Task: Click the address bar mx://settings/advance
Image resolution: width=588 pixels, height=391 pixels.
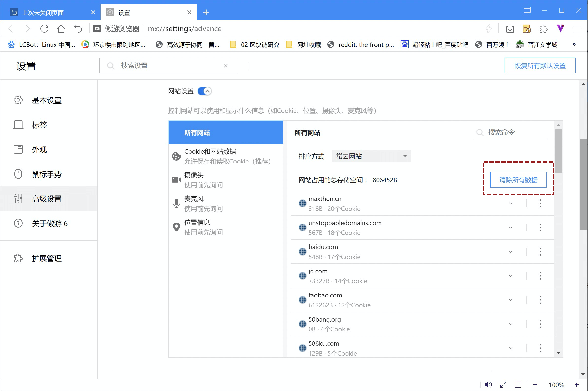Action: click(185, 29)
